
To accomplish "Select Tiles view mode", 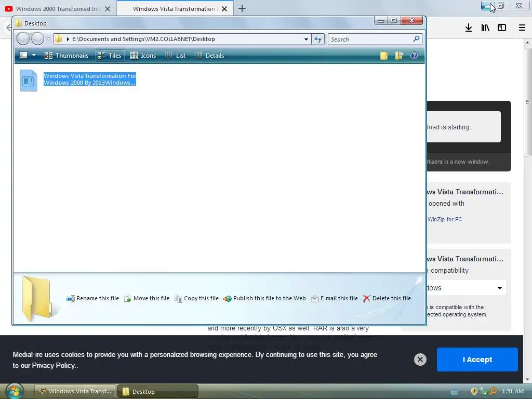I will [x=109, y=56].
